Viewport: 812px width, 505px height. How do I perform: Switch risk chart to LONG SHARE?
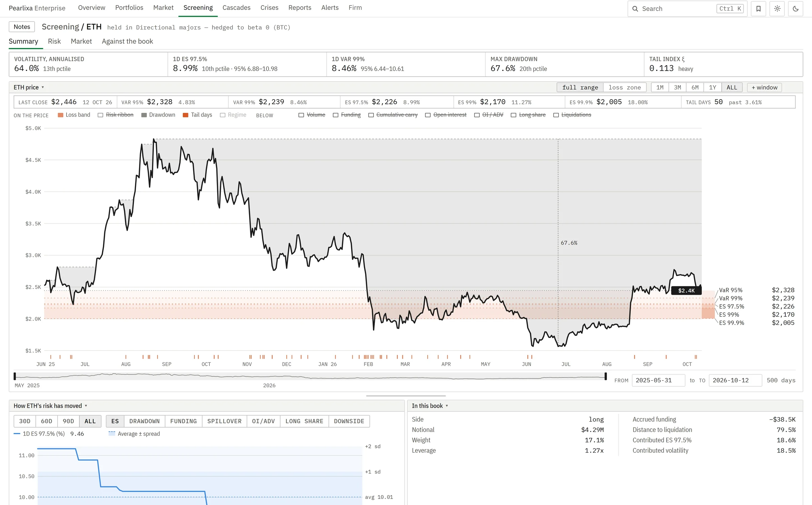click(304, 421)
